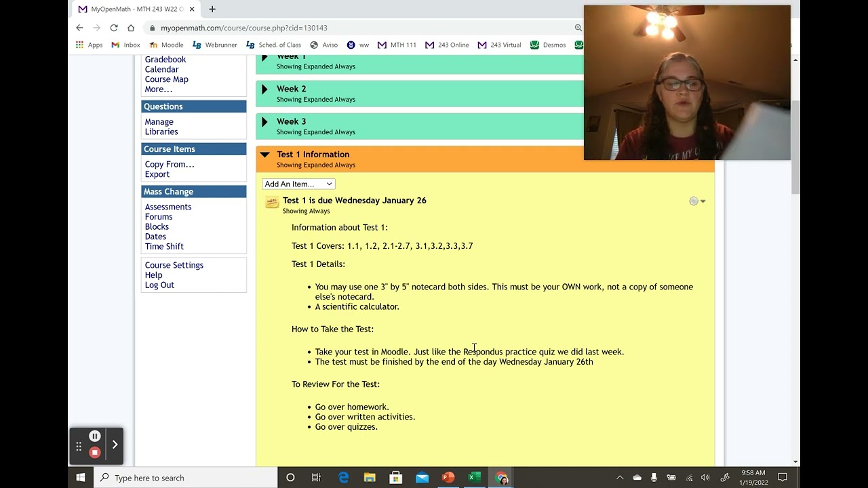Screen dimensions: 868x488
Task: Open Manage under Questions
Action: pos(159,122)
